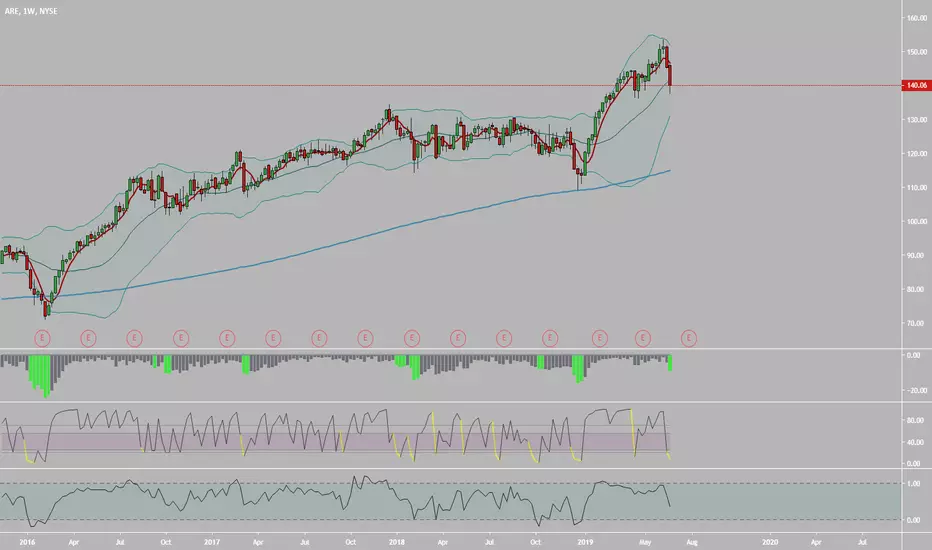Open the earnings marker just after the 2019 label

(x=600, y=338)
